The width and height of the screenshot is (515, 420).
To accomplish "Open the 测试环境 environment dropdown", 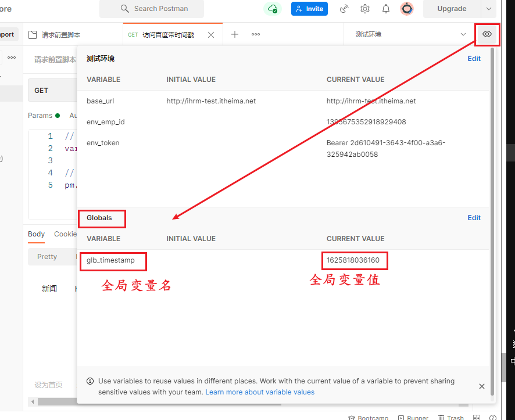I will [x=410, y=34].
